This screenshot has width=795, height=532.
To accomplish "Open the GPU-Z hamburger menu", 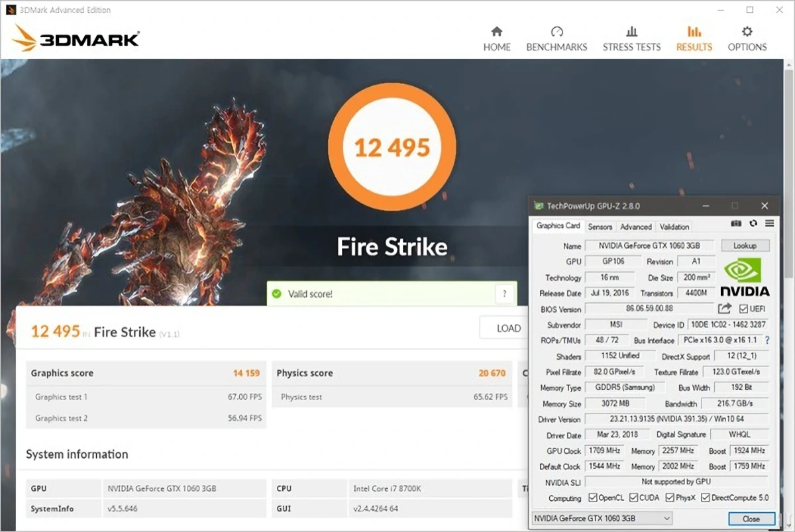I will pyautogui.click(x=769, y=224).
